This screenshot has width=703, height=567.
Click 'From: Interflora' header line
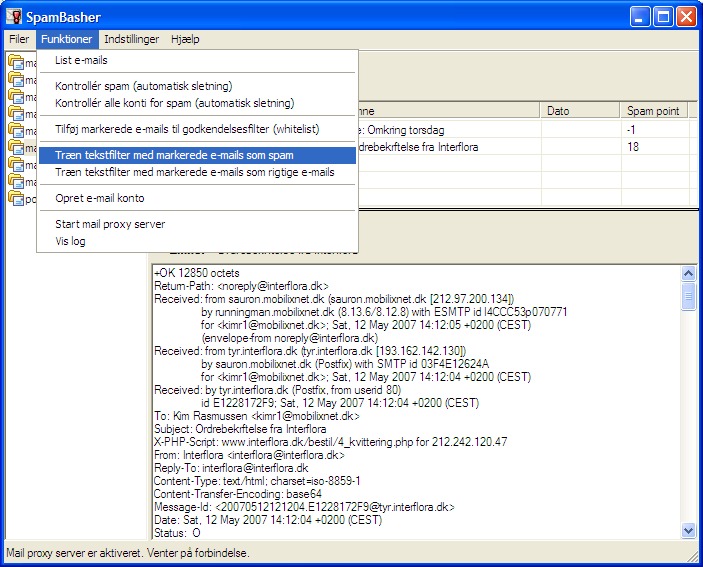pos(249,455)
